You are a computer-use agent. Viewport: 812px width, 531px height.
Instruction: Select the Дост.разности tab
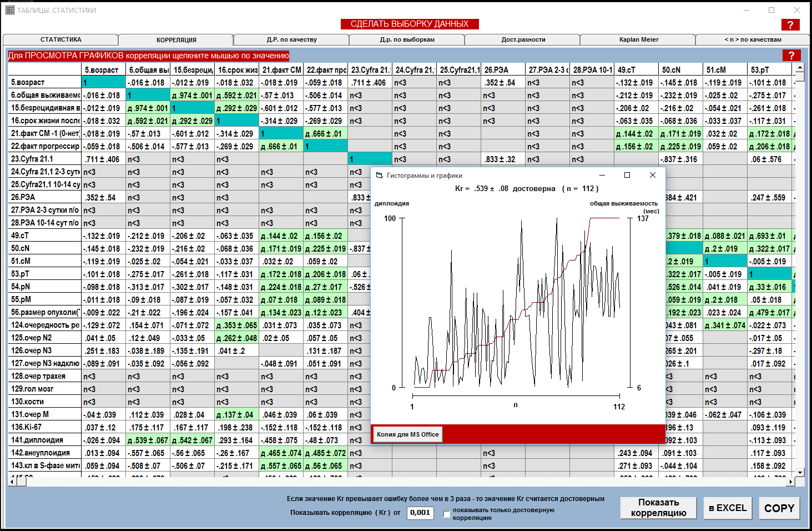pyautogui.click(x=523, y=40)
